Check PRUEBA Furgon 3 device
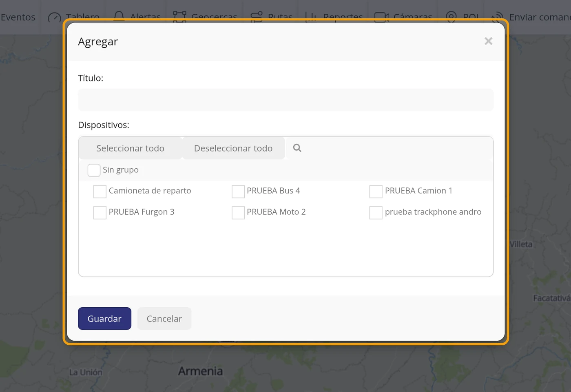 tap(100, 212)
